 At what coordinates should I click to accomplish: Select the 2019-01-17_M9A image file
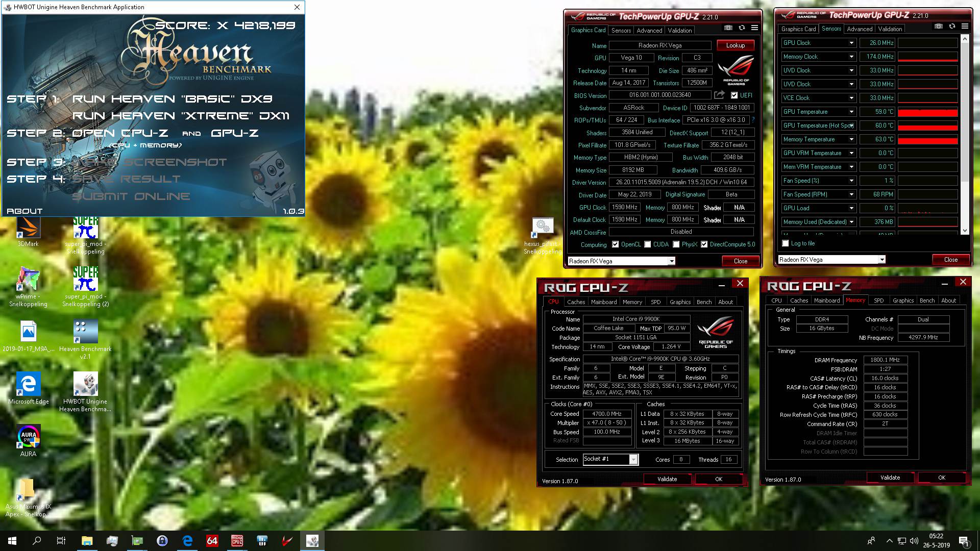point(28,337)
